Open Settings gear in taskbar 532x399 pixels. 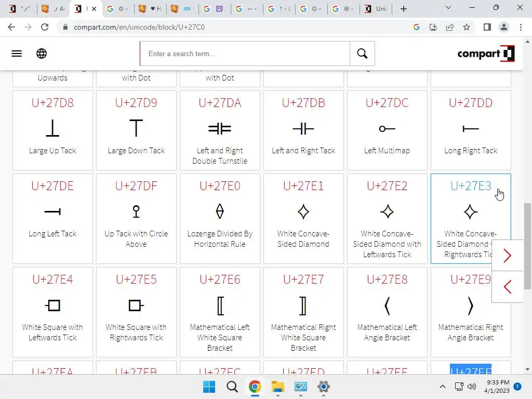pos(324,387)
